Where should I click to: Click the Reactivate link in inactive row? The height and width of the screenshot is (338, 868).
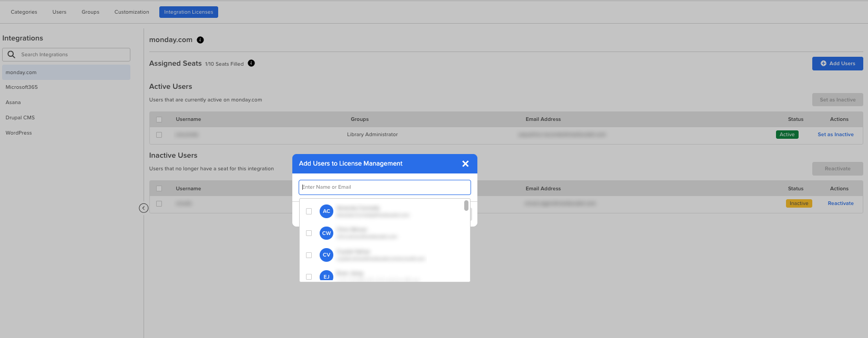point(841,203)
